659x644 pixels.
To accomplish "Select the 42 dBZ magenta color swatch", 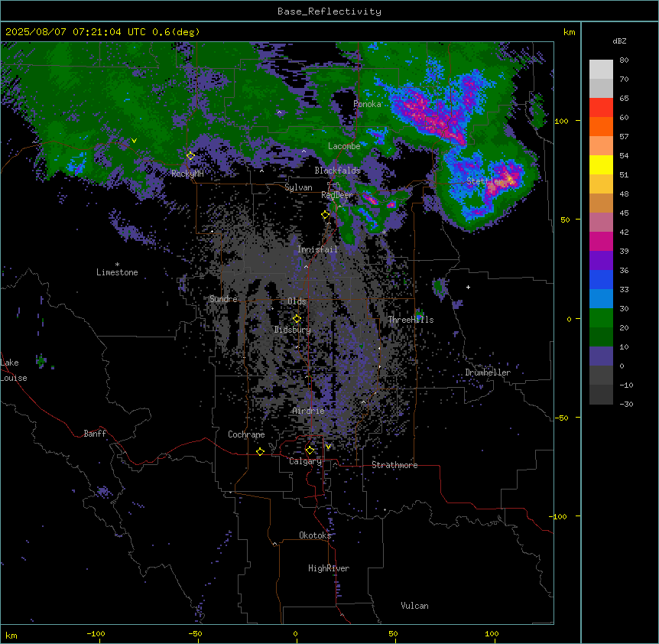I will [x=601, y=241].
